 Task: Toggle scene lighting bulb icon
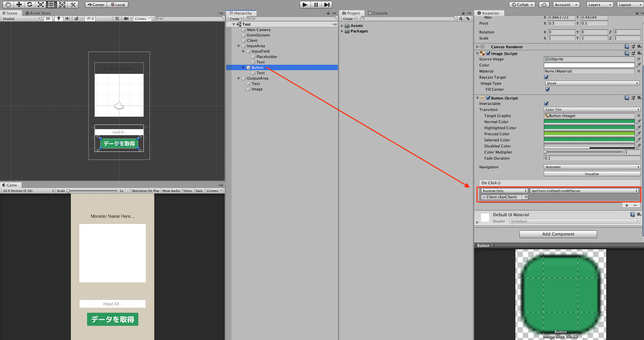[59, 19]
